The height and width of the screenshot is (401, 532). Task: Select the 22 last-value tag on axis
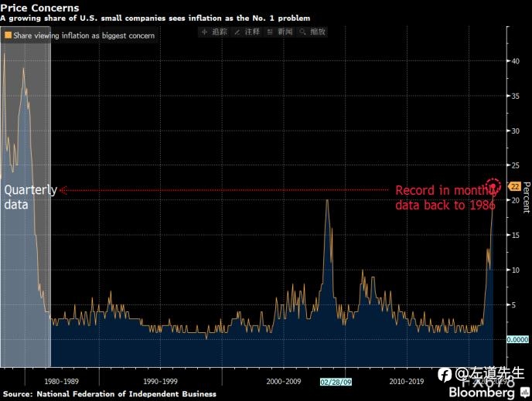[x=515, y=186]
